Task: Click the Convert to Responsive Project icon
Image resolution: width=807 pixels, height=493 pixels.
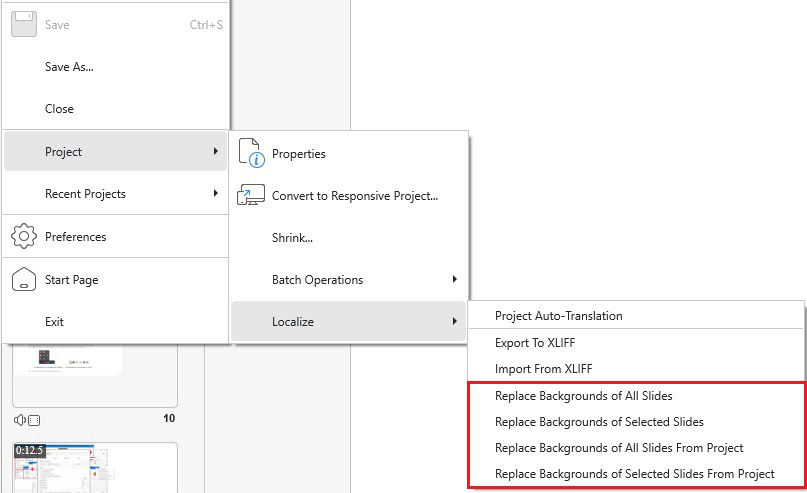Action: tap(250, 196)
